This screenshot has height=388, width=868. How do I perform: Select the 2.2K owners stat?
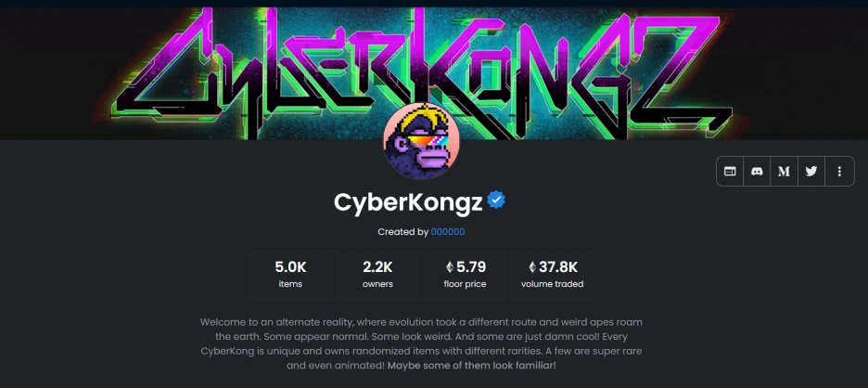377,275
